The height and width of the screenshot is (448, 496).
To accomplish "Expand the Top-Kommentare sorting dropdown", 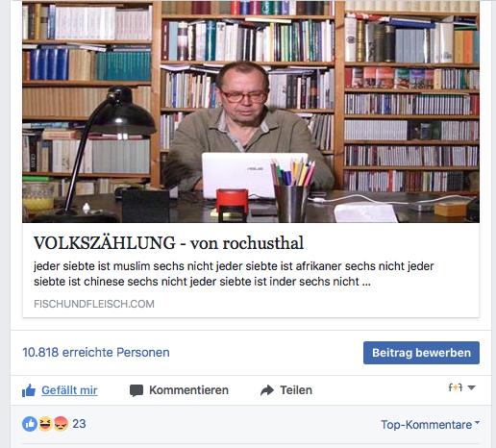I will pos(430,424).
